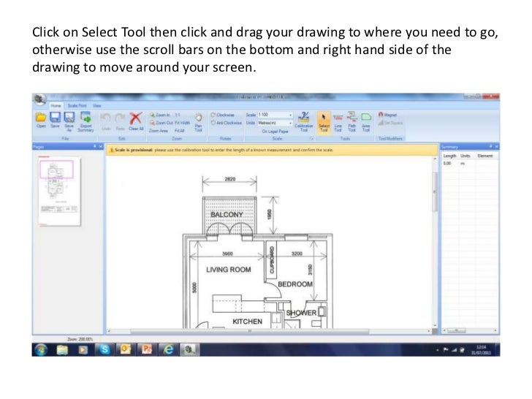Click the 1:1 zoom button
532x399 pixels.
pyautogui.click(x=178, y=115)
